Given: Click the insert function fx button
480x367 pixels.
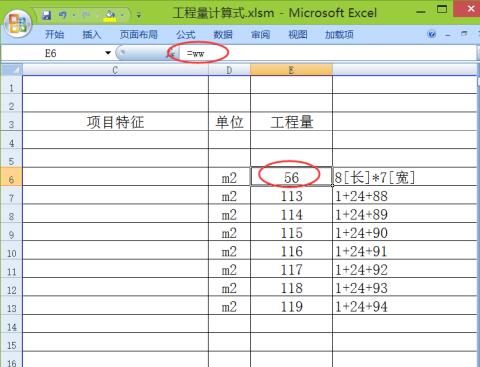Looking at the screenshot, I should coord(172,53).
